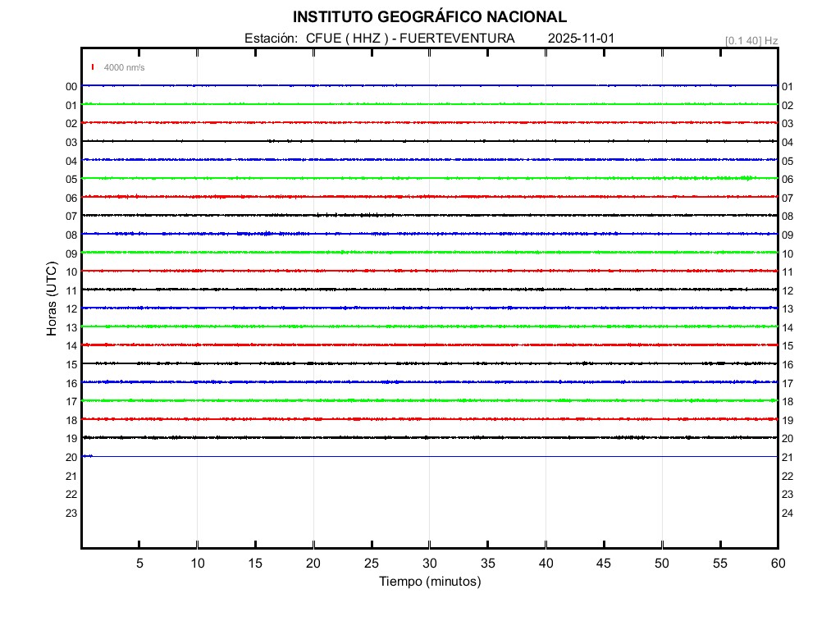The width and height of the screenshot is (840, 630).
Task: Click the 45 minute tick label
Action: (604, 563)
